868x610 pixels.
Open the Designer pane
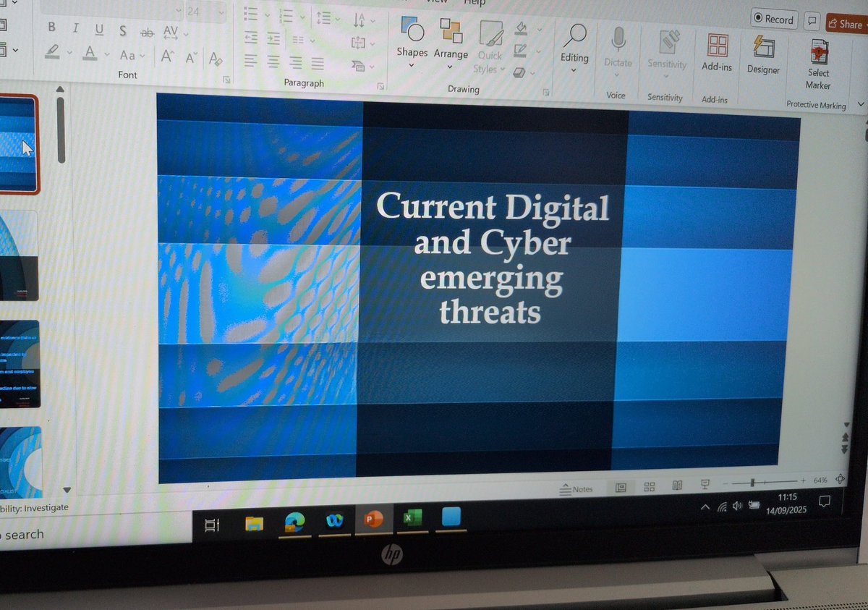[763, 55]
